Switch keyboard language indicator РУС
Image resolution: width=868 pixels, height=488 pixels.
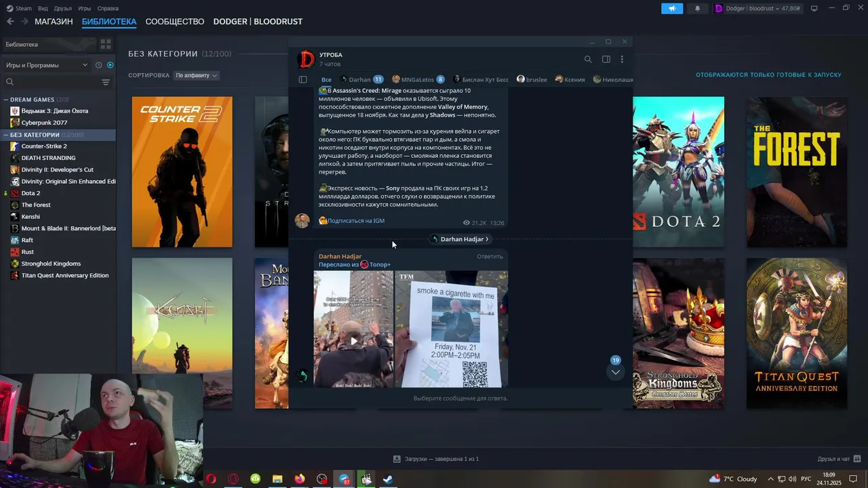[806, 479]
